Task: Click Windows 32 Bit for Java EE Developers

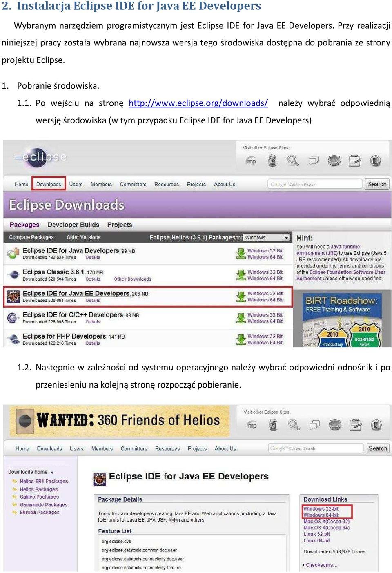Action: tap(265, 293)
